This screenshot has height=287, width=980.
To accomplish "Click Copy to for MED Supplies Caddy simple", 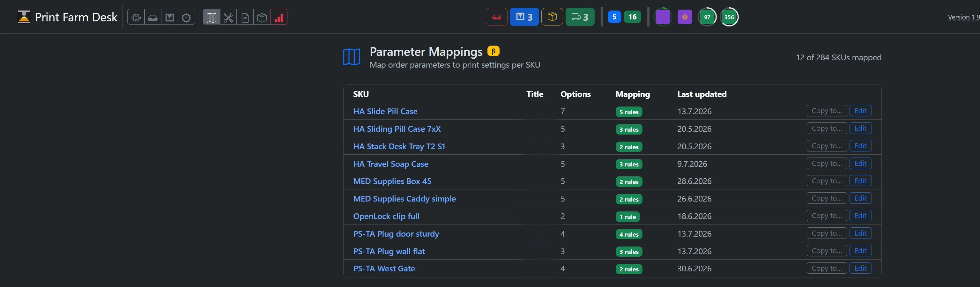I will click(x=827, y=198).
